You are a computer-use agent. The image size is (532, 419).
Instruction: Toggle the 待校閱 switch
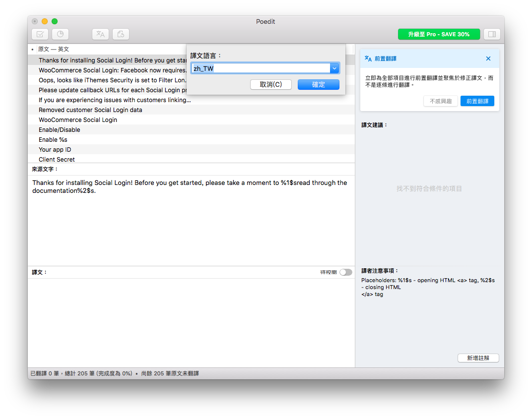(345, 272)
